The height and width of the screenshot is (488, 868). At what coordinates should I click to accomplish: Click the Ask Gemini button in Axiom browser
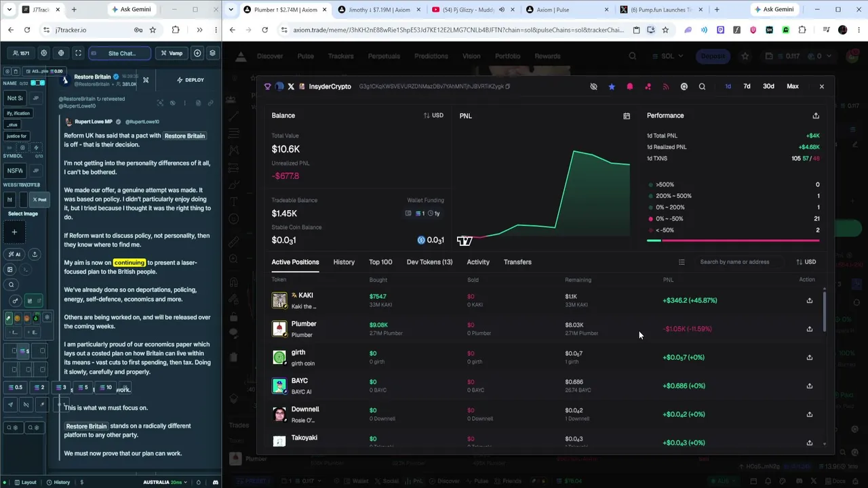point(774,9)
